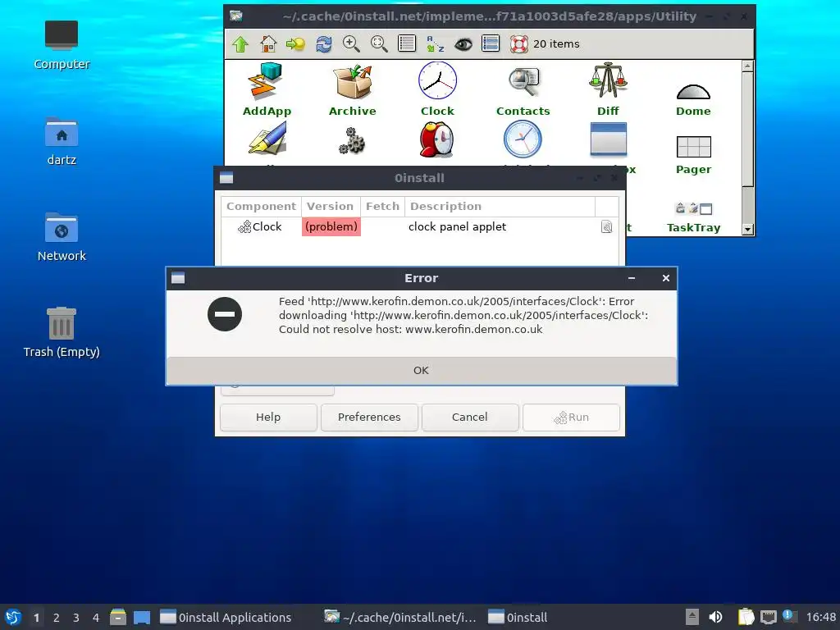Select the pen-and-paper application icon in filer
The image size is (840, 630).
coord(267,138)
